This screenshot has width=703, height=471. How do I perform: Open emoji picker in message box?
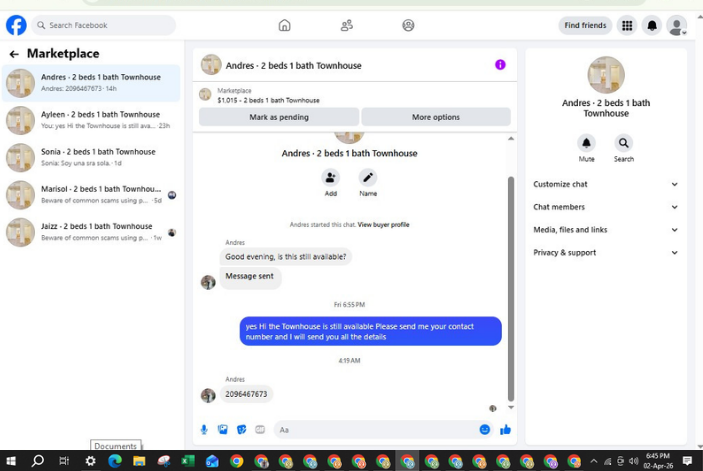click(x=485, y=430)
